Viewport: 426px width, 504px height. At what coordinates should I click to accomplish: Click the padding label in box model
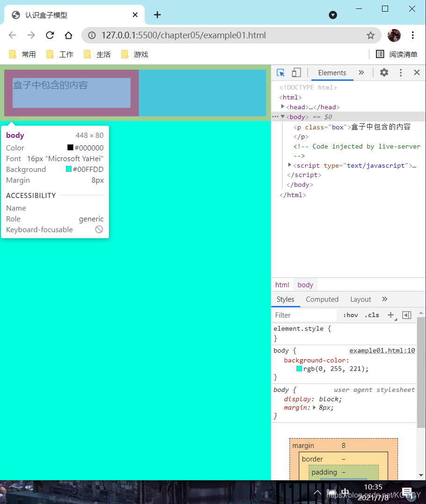coord(324,472)
